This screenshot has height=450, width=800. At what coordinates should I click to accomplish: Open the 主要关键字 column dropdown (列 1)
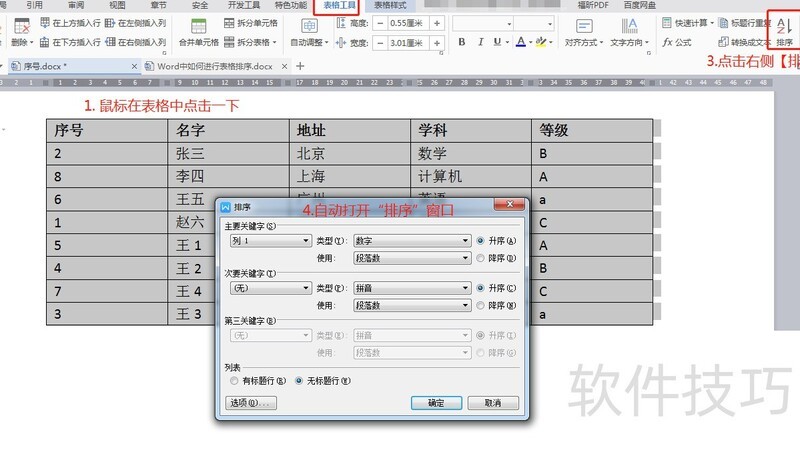click(x=270, y=241)
